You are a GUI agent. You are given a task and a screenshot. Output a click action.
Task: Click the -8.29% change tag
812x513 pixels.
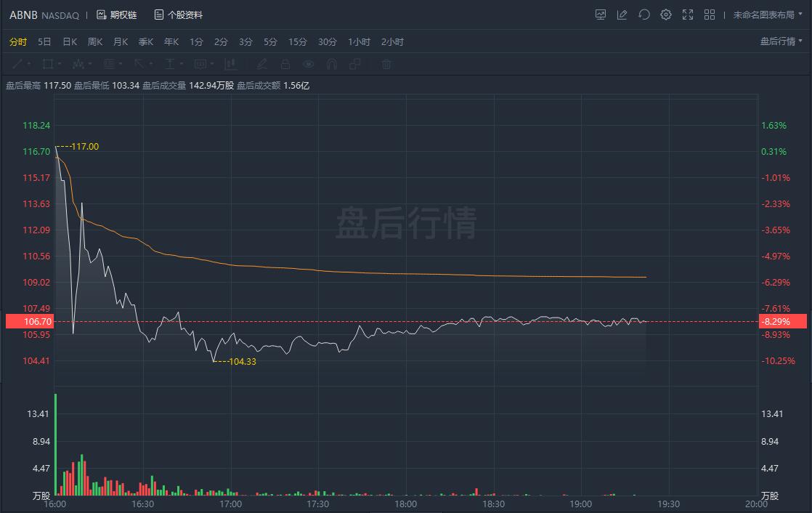pos(782,321)
